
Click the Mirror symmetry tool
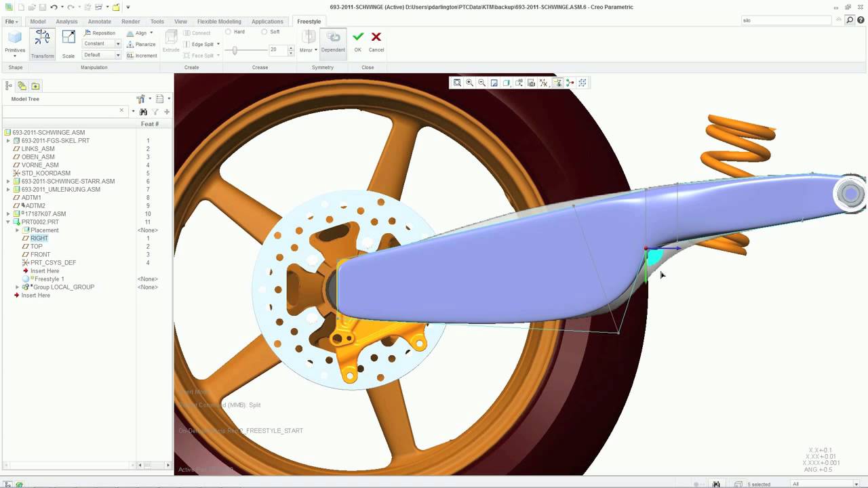click(x=309, y=42)
